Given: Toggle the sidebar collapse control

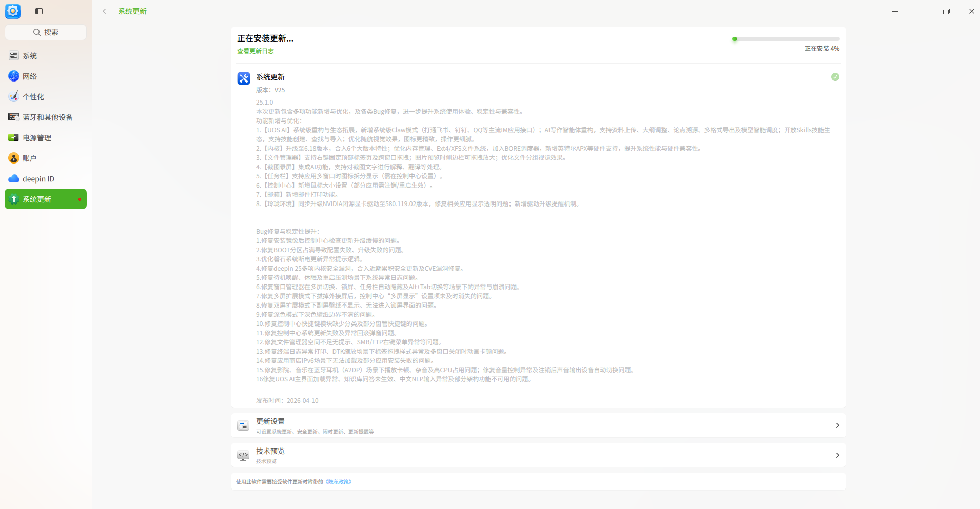Looking at the screenshot, I should pos(39,11).
